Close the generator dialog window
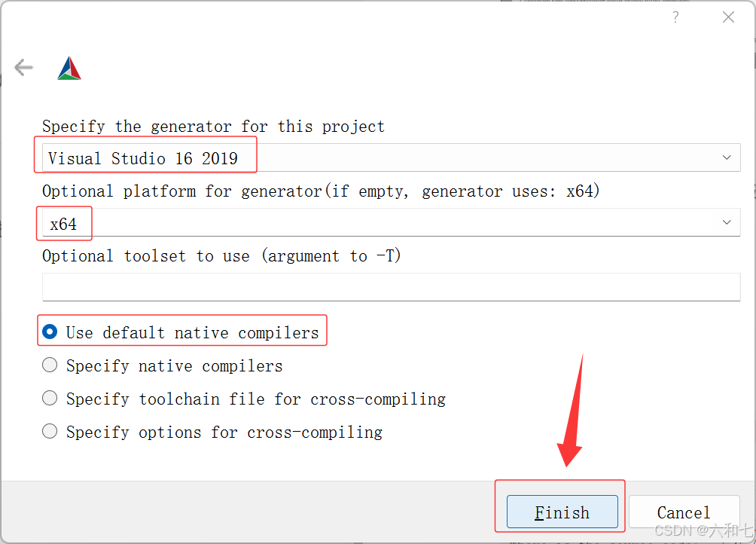The height and width of the screenshot is (544, 756). [x=728, y=17]
